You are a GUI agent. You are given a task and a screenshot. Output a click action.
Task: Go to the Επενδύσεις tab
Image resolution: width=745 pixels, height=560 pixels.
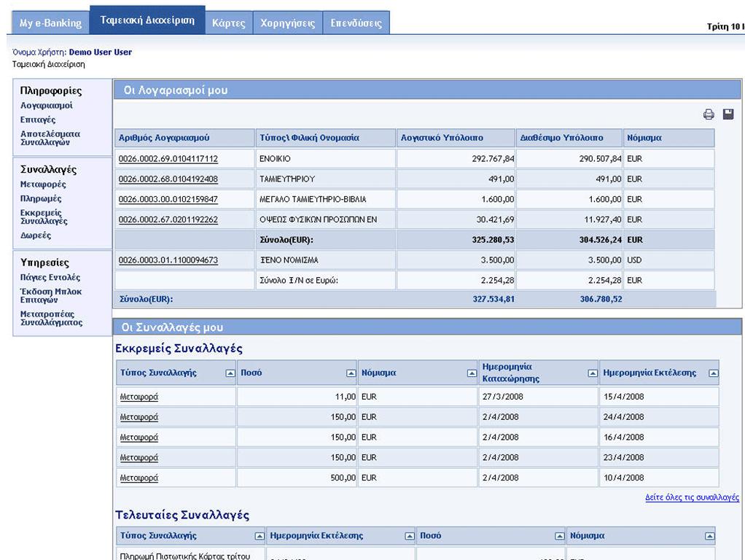pos(356,23)
